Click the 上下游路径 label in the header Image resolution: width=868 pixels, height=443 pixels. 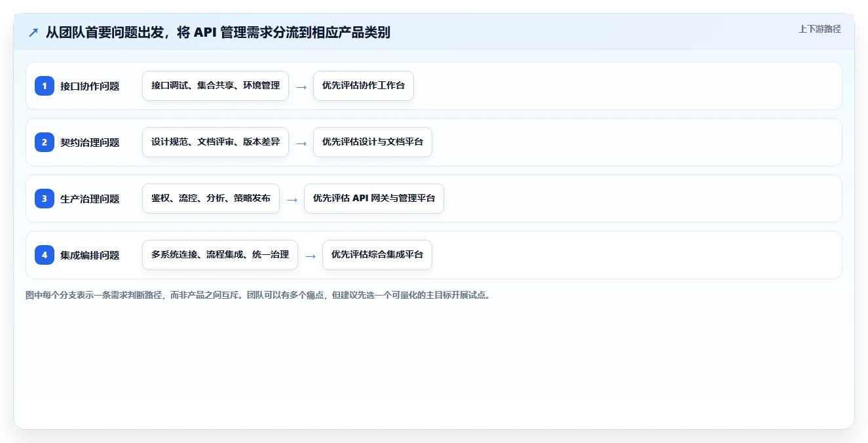[820, 29]
